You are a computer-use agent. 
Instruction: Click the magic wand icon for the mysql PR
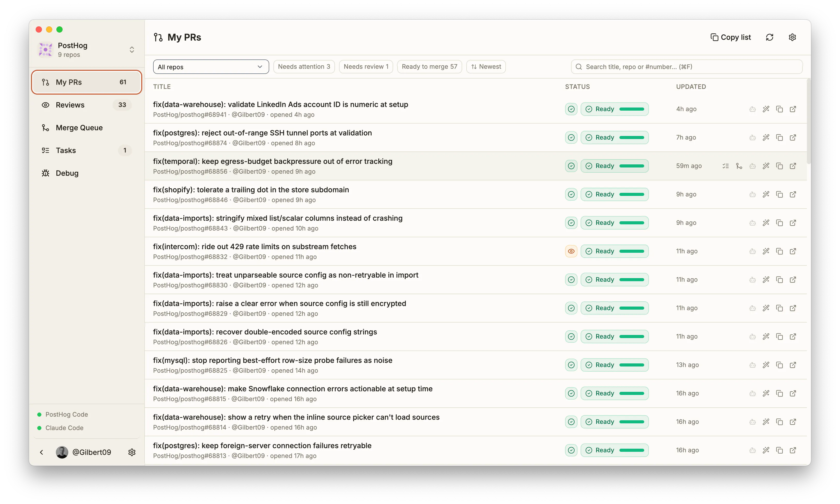coord(766,365)
